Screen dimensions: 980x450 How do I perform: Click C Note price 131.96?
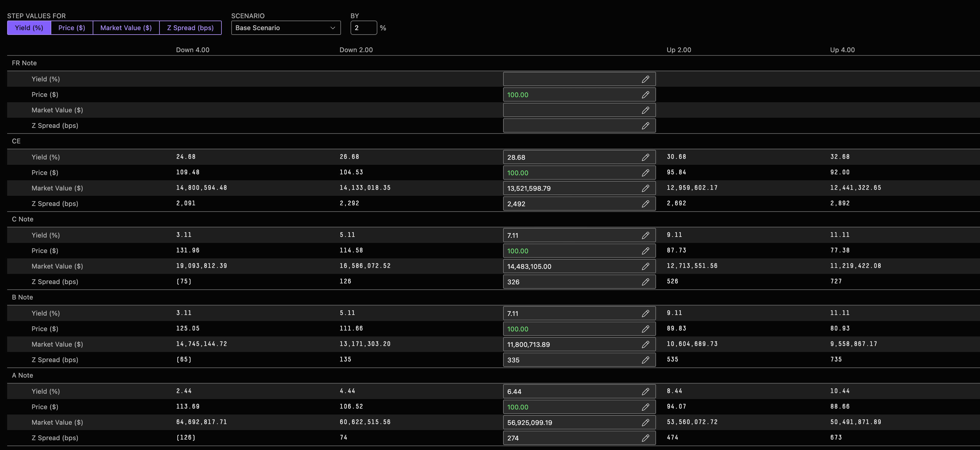[188, 250]
